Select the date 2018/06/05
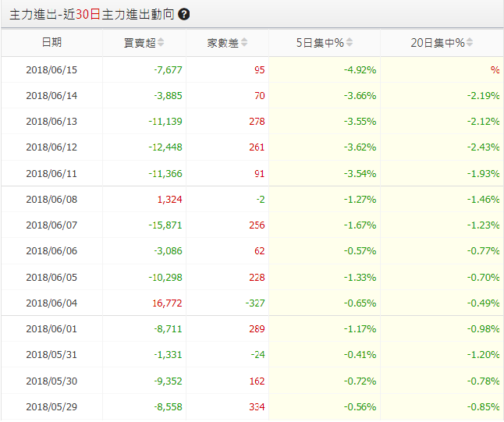Image resolution: width=504 pixels, height=422 pixels. tap(51, 277)
